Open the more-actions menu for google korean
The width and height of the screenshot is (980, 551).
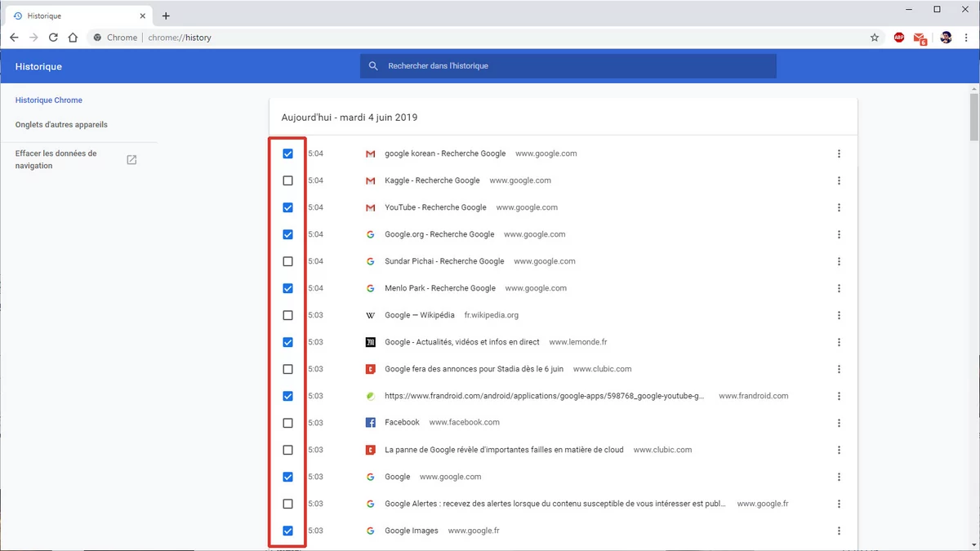pos(839,153)
